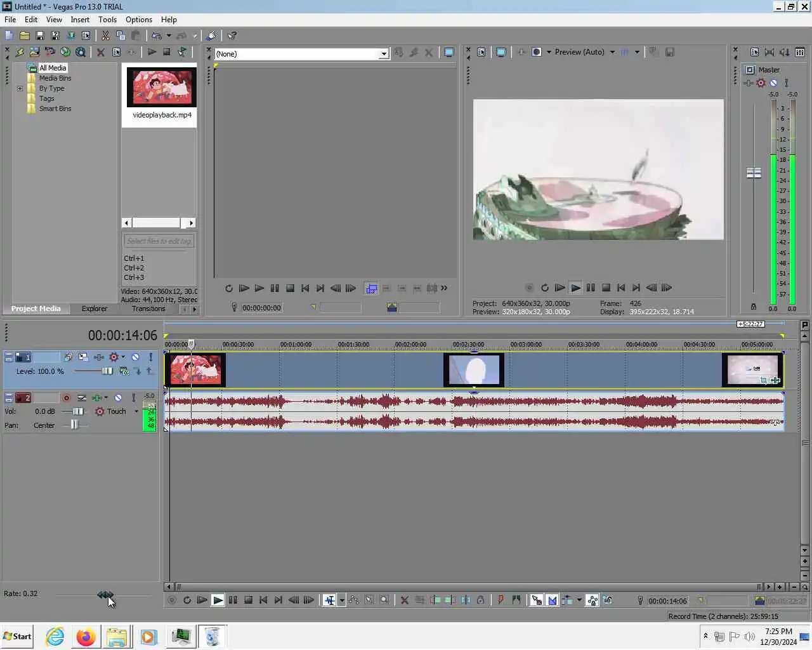
Task: Open edit tool selection dropdown arrow
Action: pyautogui.click(x=342, y=600)
